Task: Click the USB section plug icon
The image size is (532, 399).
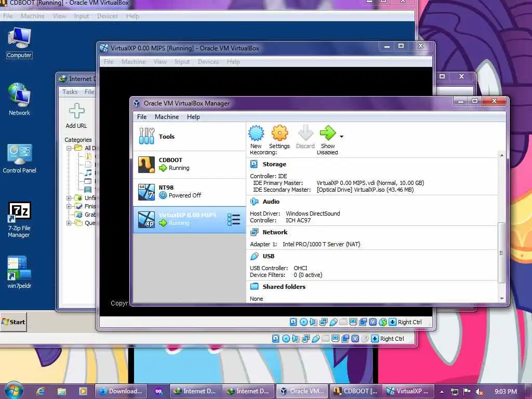Action: [x=254, y=256]
